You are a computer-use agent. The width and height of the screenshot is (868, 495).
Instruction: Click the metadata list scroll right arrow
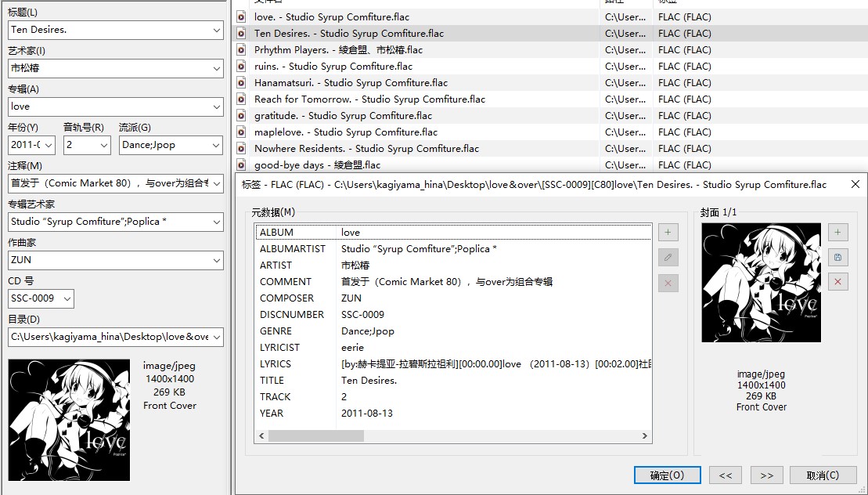coord(644,435)
